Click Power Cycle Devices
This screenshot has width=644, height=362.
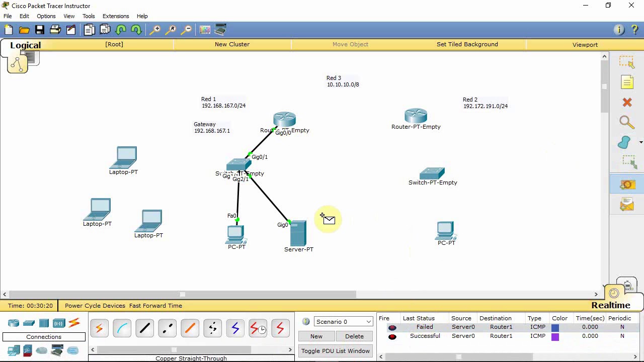click(x=95, y=306)
